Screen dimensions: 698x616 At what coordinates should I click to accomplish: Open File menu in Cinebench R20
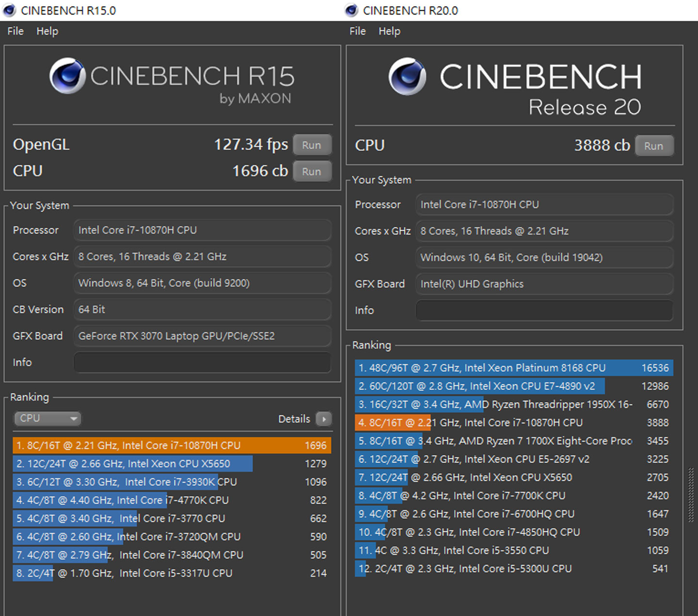pyautogui.click(x=358, y=31)
